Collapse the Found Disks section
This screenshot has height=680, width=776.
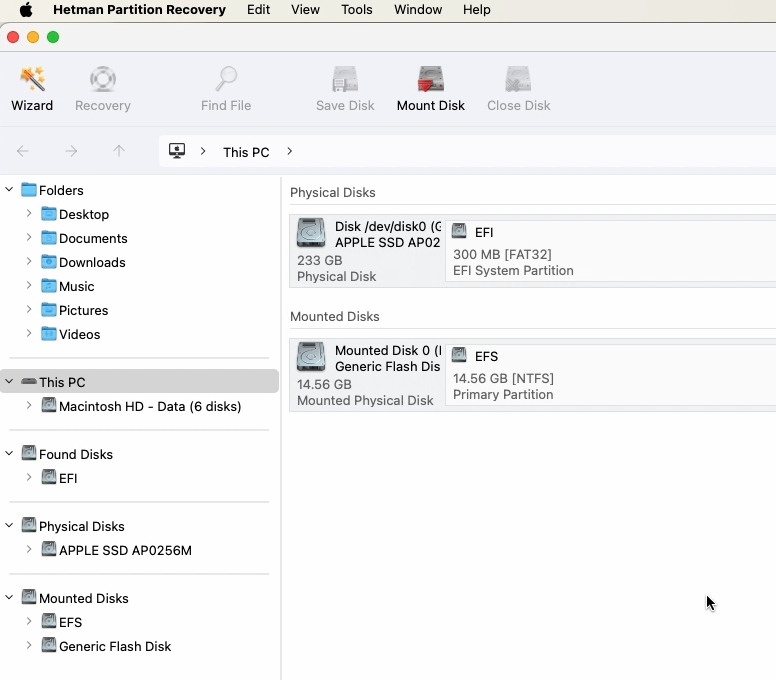tap(9, 453)
